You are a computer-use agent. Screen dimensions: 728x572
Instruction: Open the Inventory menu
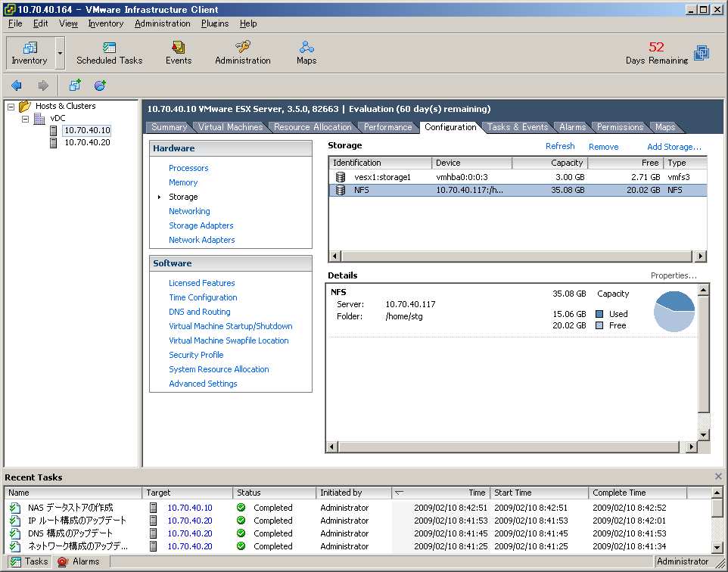pos(106,23)
